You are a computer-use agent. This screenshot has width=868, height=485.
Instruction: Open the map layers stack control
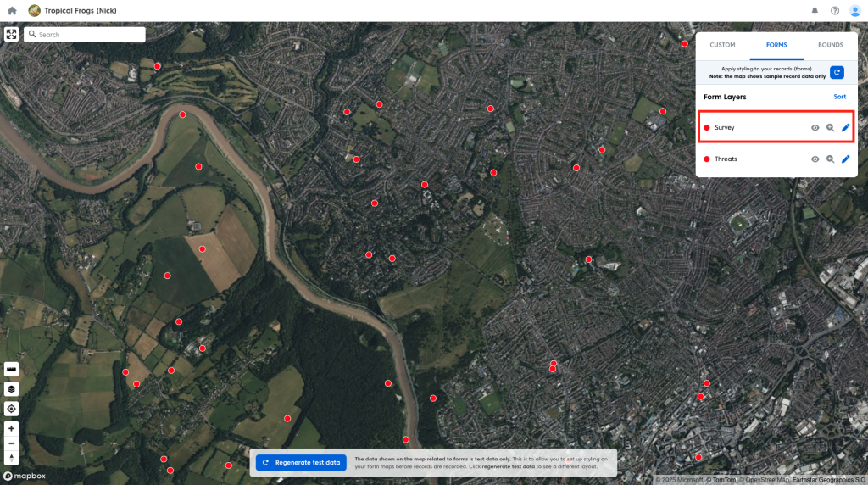pyautogui.click(x=12, y=388)
